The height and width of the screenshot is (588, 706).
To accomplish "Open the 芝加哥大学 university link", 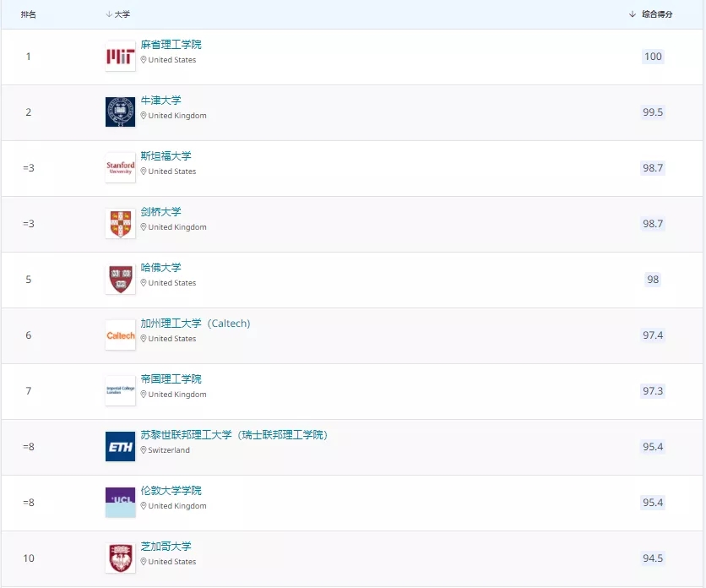I will pos(166,547).
